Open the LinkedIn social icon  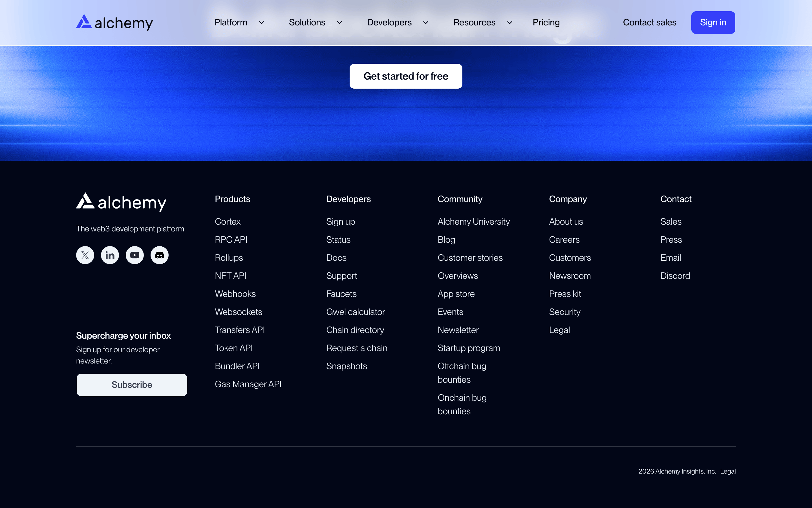[110, 255]
